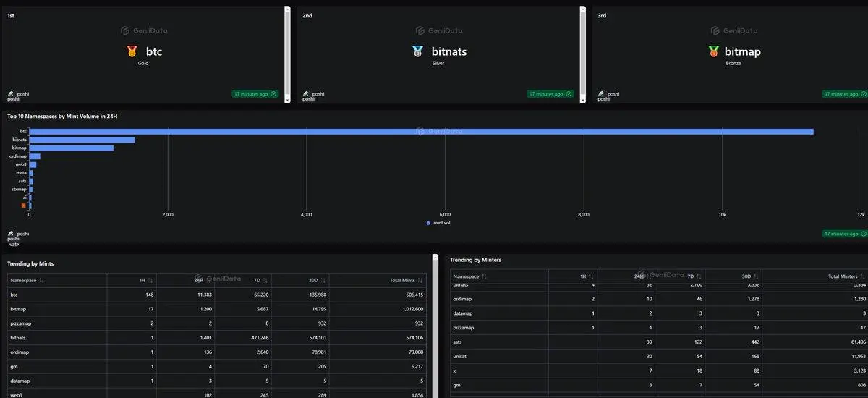This screenshot has width=868, height=398.
Task: Click the bronze medal icon beside bitmap
Action: 713,51
